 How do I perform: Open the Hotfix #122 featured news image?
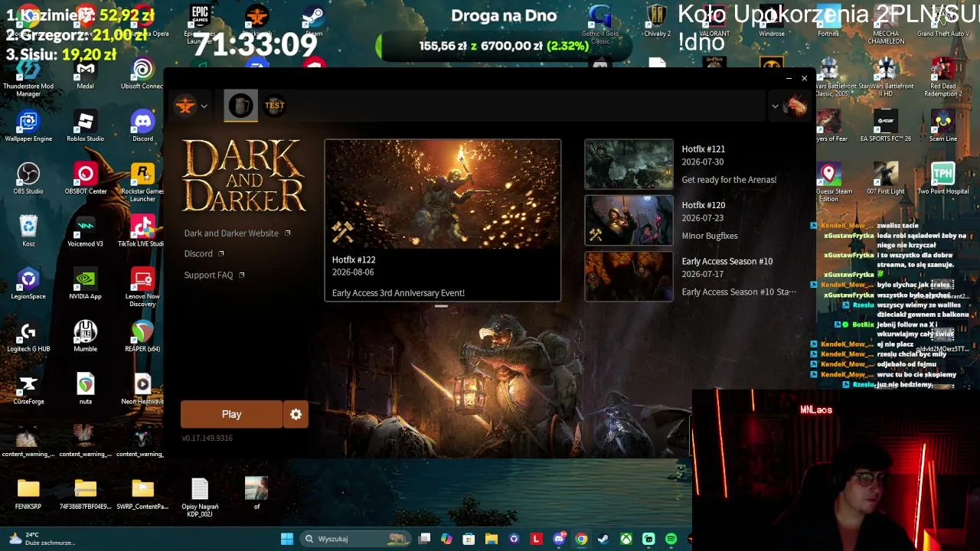pos(443,194)
